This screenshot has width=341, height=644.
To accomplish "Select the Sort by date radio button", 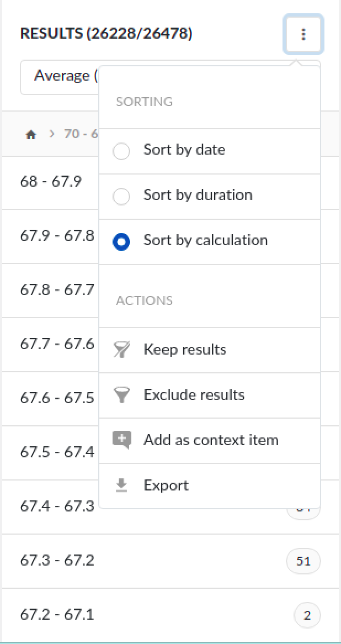I will pyautogui.click(x=121, y=149).
